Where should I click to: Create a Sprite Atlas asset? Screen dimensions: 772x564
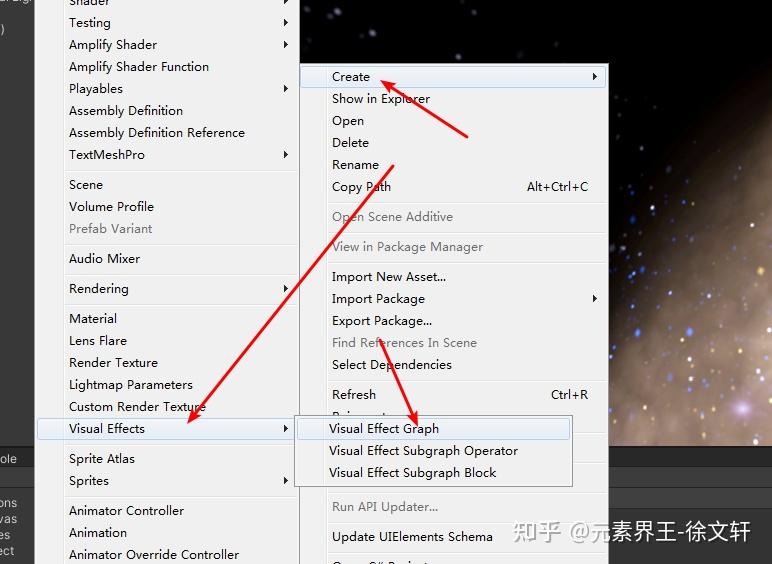[167, 459]
